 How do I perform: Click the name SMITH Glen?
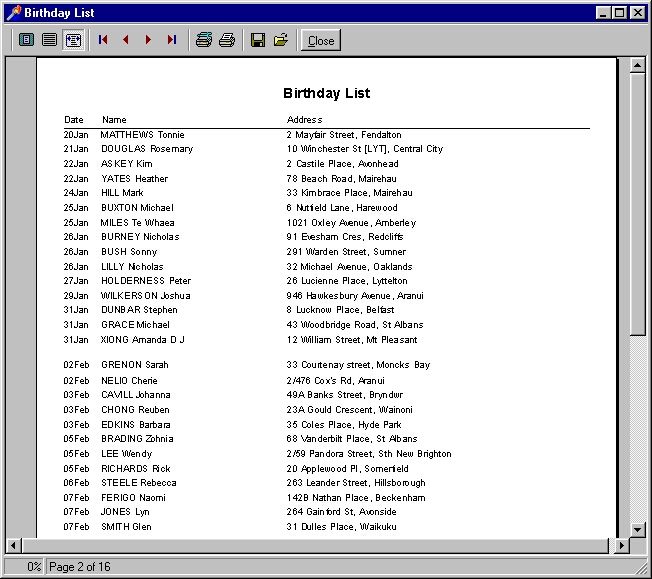pyautogui.click(x=126, y=527)
